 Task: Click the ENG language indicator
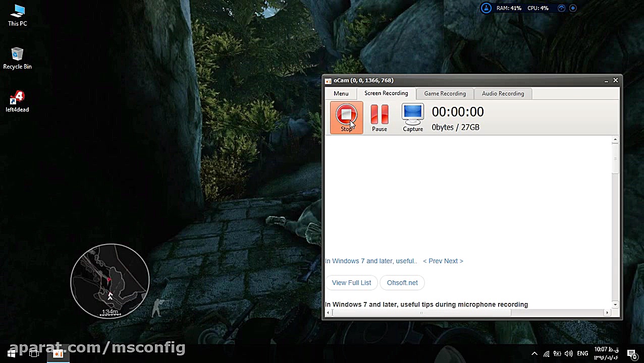tap(582, 354)
